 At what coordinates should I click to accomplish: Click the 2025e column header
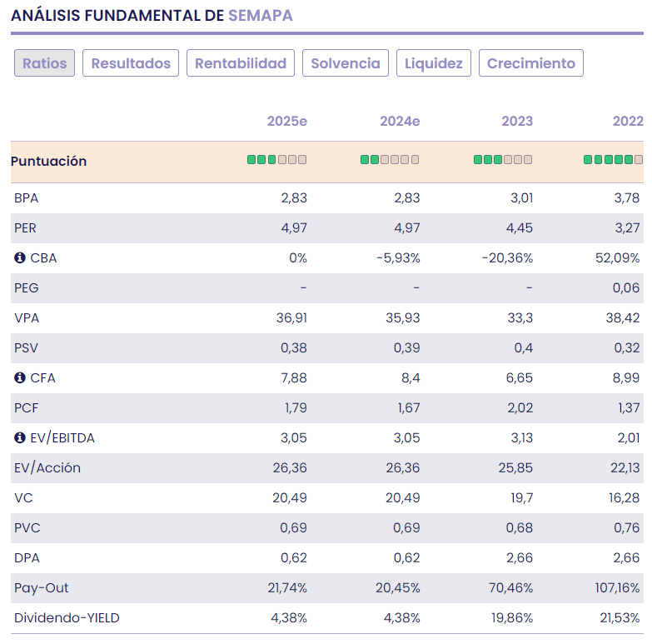[x=287, y=122]
